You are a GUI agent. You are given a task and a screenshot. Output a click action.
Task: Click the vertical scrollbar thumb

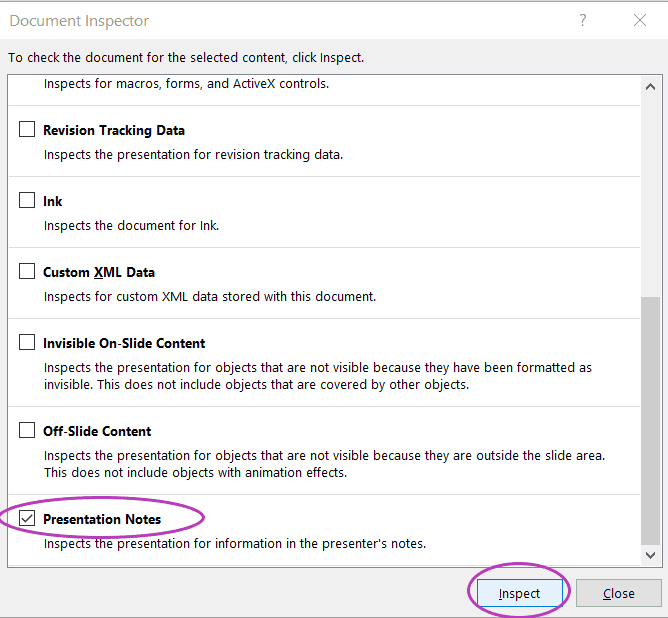[x=650, y=420]
